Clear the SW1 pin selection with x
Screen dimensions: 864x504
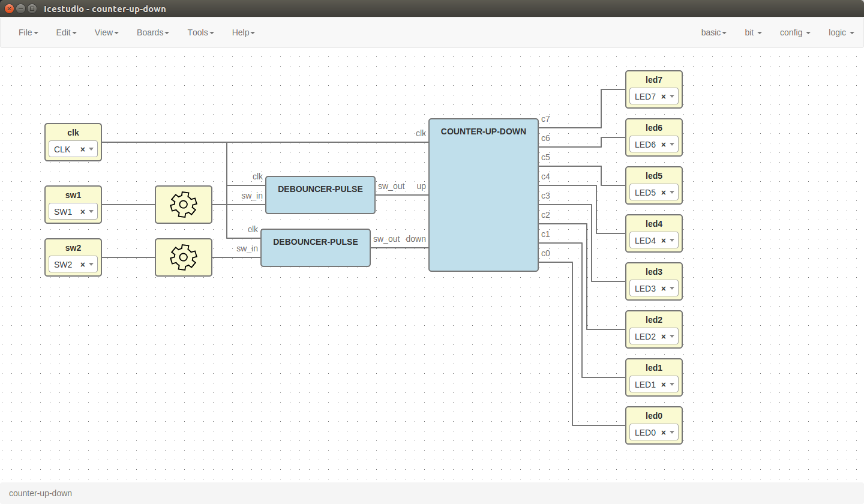click(83, 212)
